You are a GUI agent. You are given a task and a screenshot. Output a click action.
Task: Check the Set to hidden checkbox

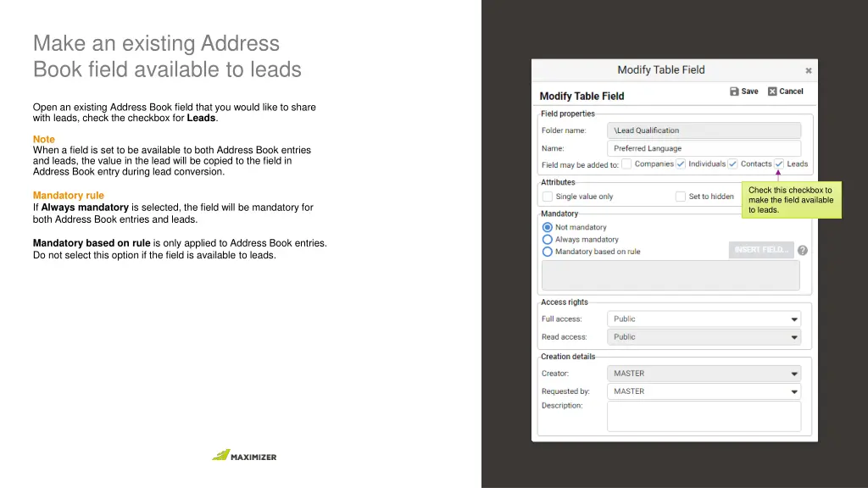click(x=681, y=197)
